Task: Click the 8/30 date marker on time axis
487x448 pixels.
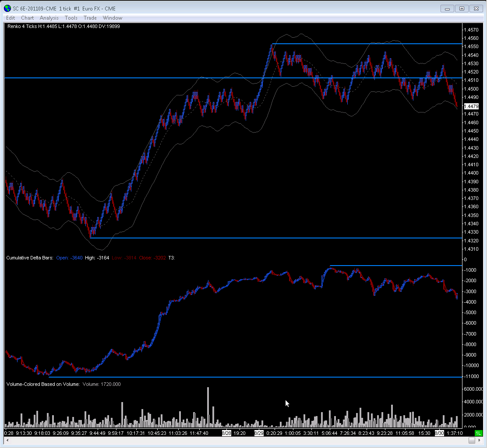Action: tap(439, 433)
